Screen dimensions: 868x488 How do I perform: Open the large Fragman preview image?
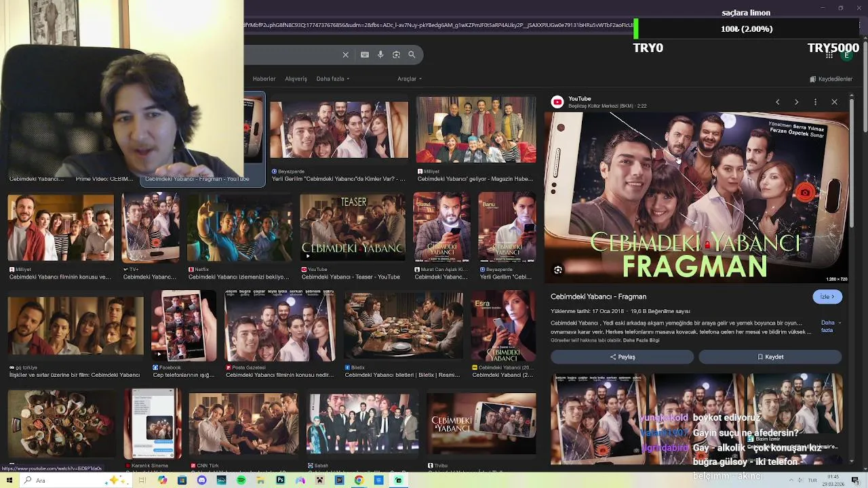pos(696,198)
